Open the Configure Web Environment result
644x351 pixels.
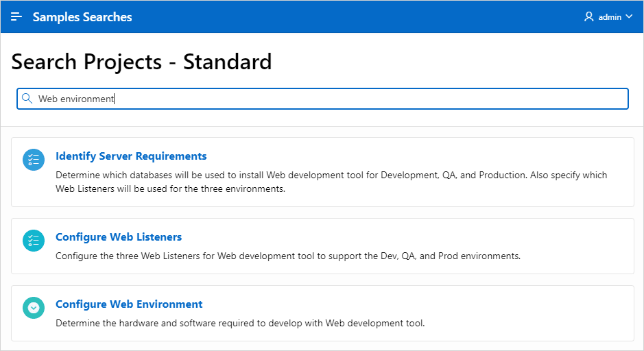click(x=129, y=304)
